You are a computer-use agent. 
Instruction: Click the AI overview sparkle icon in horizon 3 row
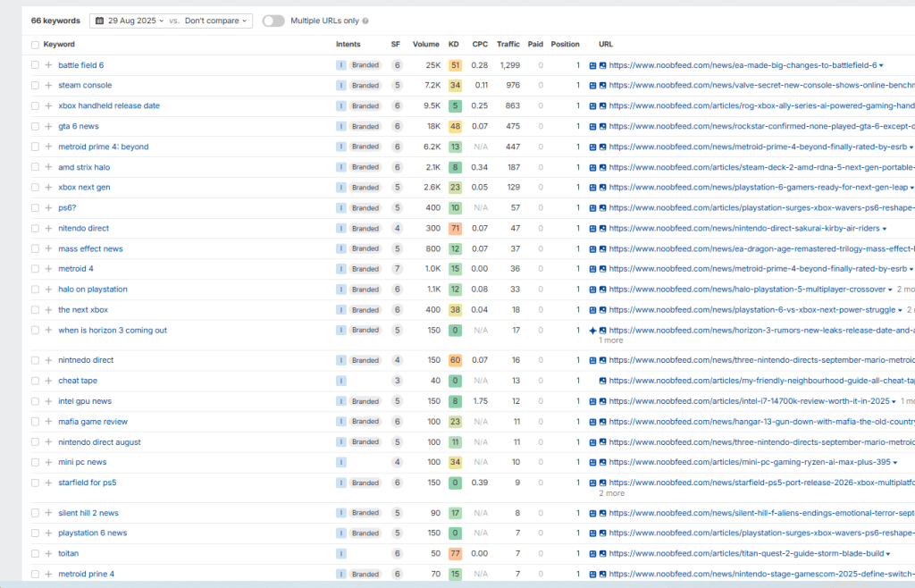[x=592, y=331]
